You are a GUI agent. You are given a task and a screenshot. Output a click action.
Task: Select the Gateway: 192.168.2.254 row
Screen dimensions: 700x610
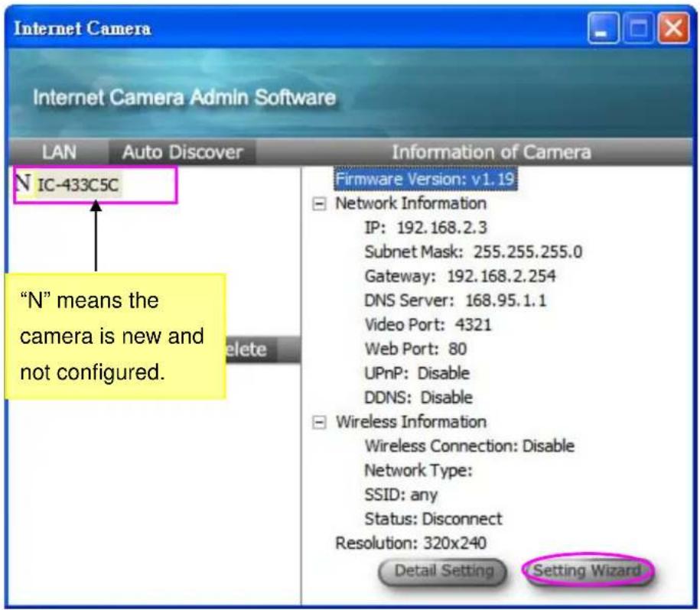(460, 277)
